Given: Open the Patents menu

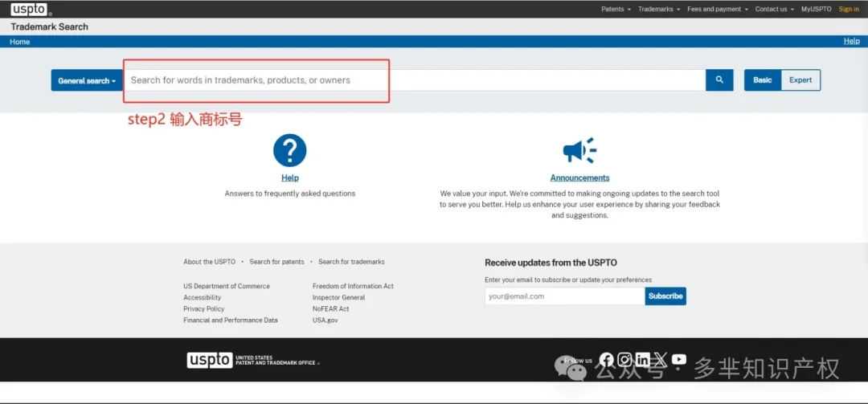Looking at the screenshot, I should (x=616, y=10).
